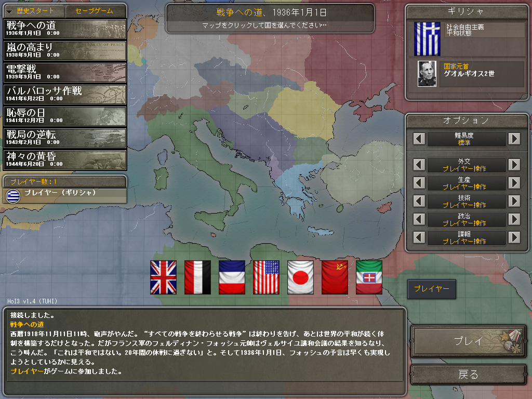Go back using the 戻る button
Viewport: 532px width, 399px height.
[469, 375]
